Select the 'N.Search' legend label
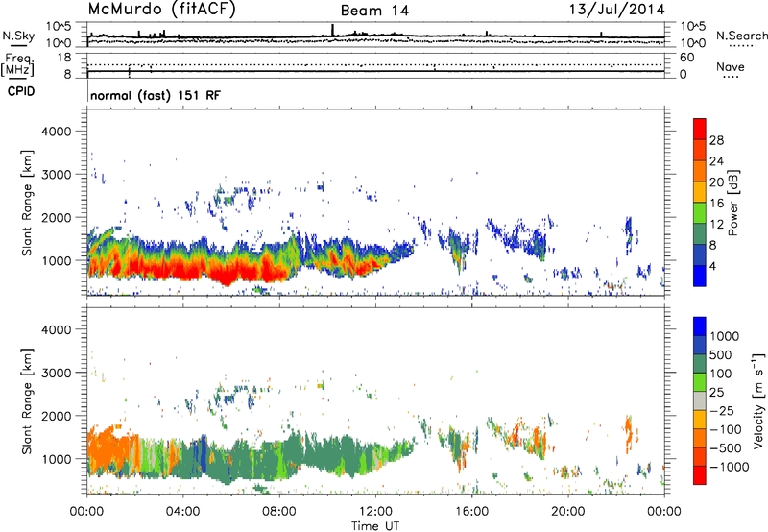Screen dimensions: 768x532 pos(741,36)
